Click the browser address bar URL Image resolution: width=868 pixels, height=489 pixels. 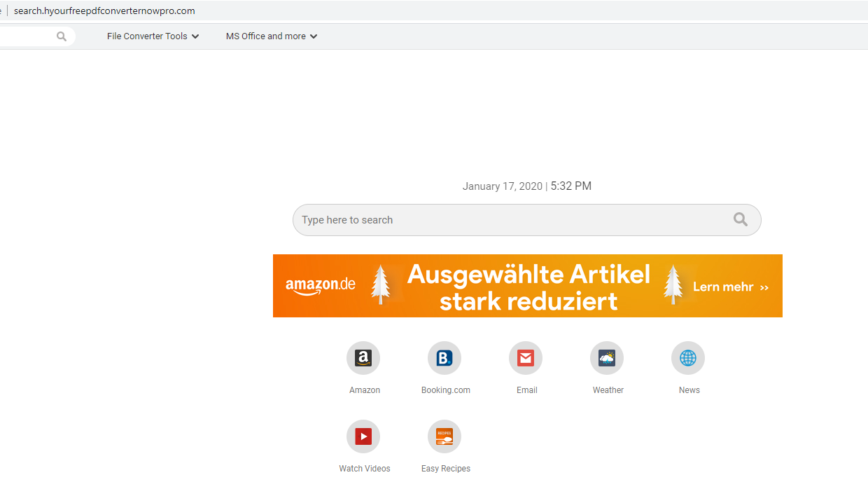105,11
